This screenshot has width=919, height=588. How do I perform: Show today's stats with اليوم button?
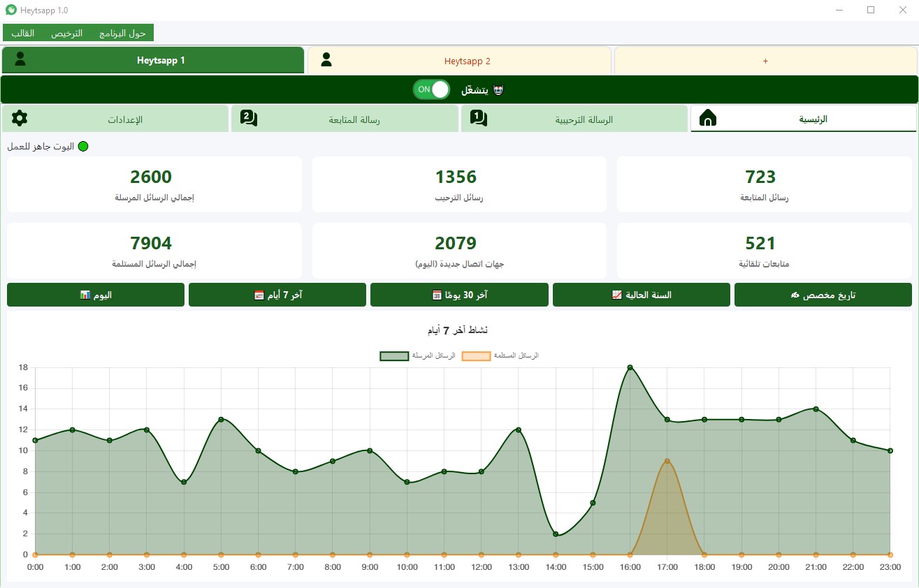pos(96,295)
